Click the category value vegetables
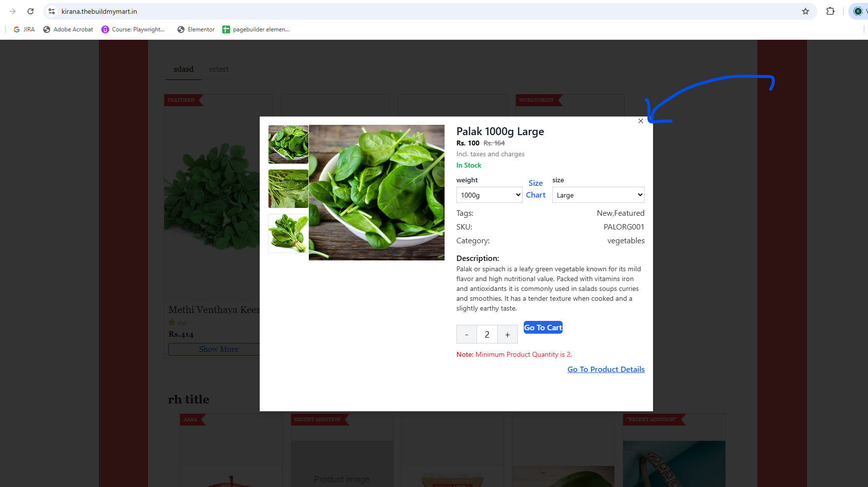The height and width of the screenshot is (487, 868). click(x=626, y=241)
